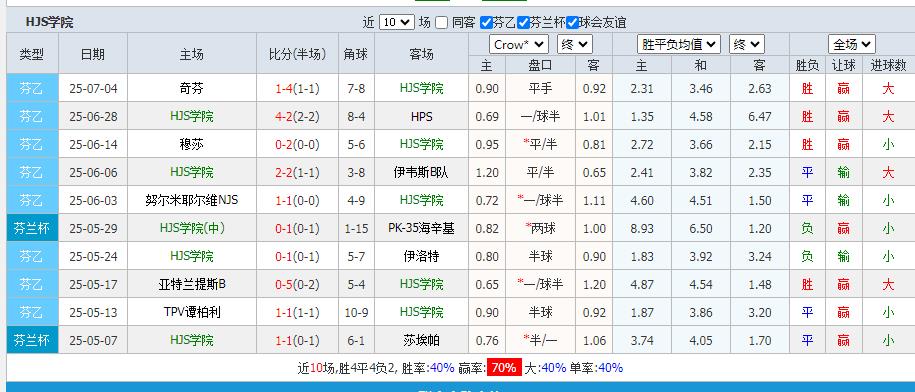Screen dimensions: 915x392
Task: Click the 类型 column header
Action: [x=32, y=54]
